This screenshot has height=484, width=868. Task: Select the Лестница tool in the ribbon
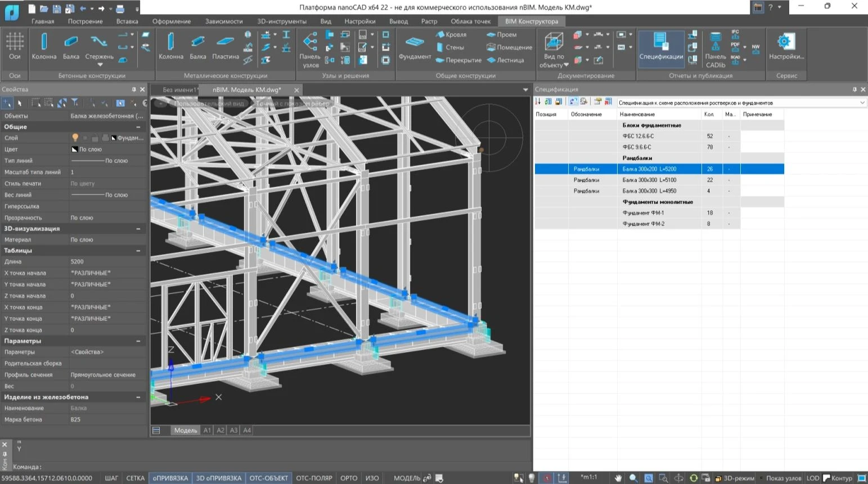[x=505, y=60]
